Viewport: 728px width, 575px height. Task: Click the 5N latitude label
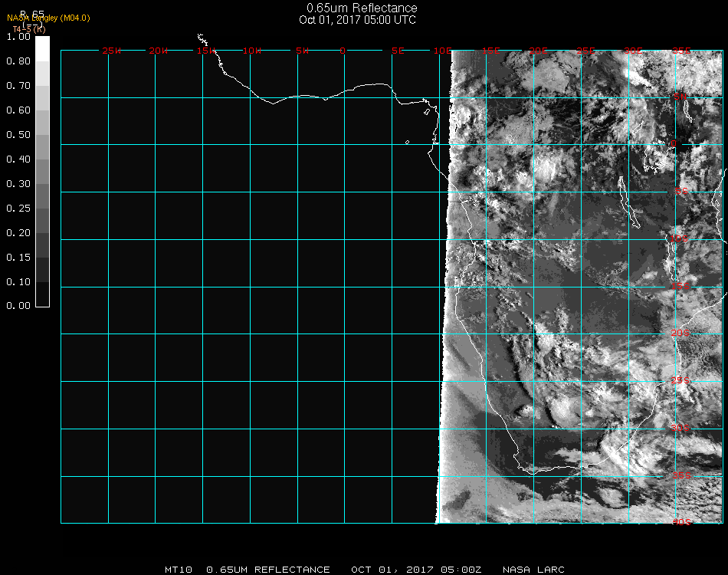[680, 97]
